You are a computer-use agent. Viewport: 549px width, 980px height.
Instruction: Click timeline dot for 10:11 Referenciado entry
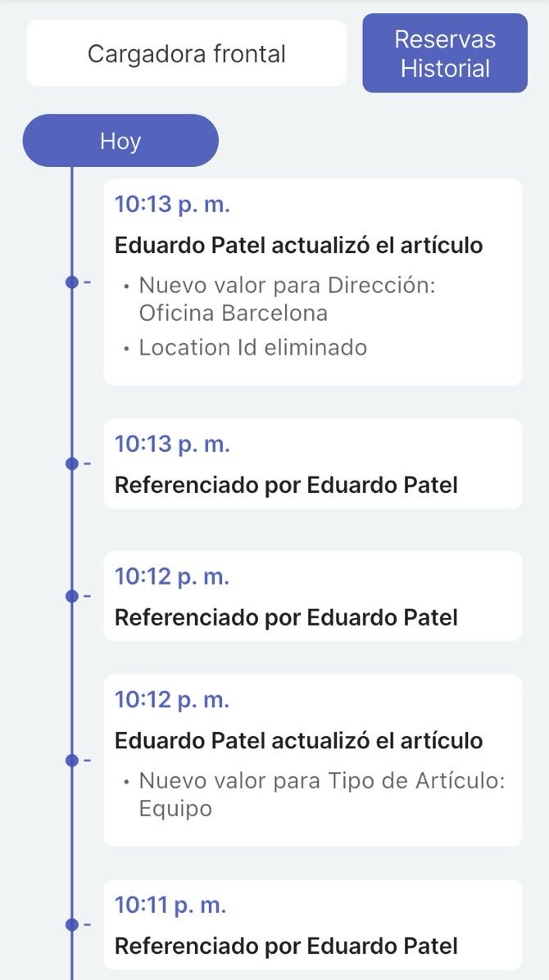[x=72, y=924]
